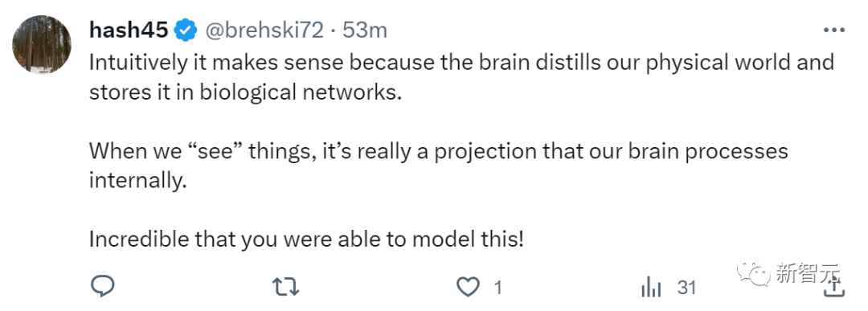Like the tweet with the heart icon
Image resolution: width=868 pixels, height=311 pixels.
pos(468,287)
